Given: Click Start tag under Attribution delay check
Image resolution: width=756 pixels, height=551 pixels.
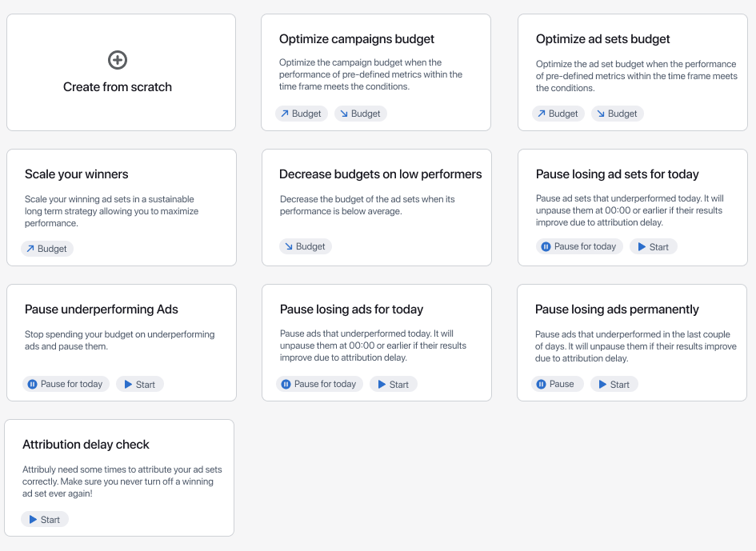Looking at the screenshot, I should point(45,520).
